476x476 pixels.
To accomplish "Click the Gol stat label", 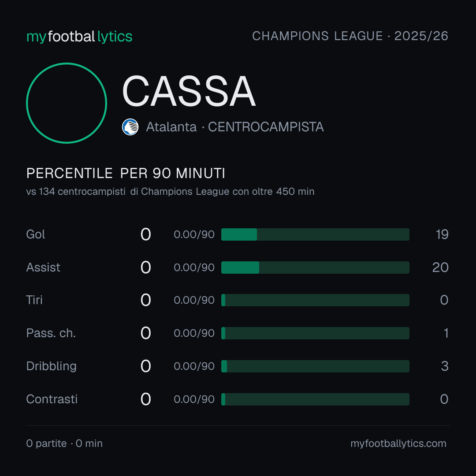I will [36, 234].
